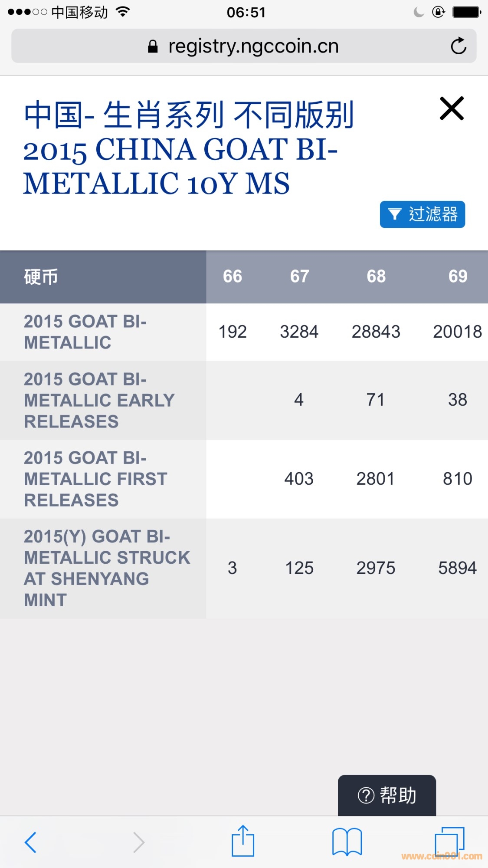Viewport: 488px width, 868px height.
Task: Open 2015 GOAT BI-METALLIC EARLY RELEASES row
Action: coord(99,400)
